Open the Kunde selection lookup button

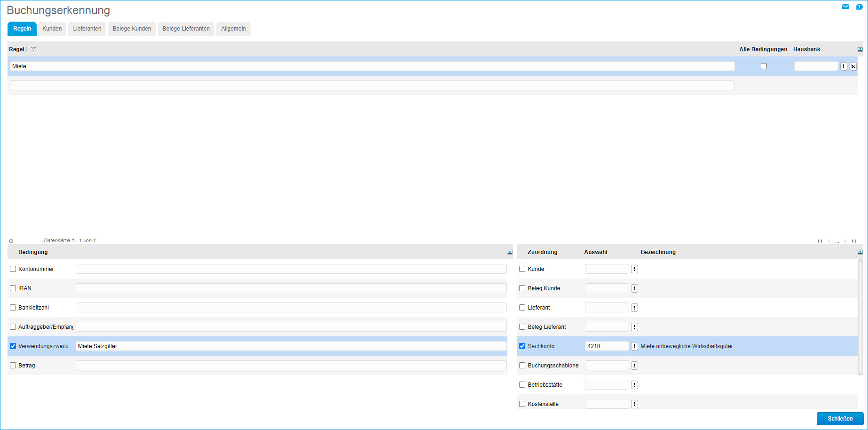634,269
